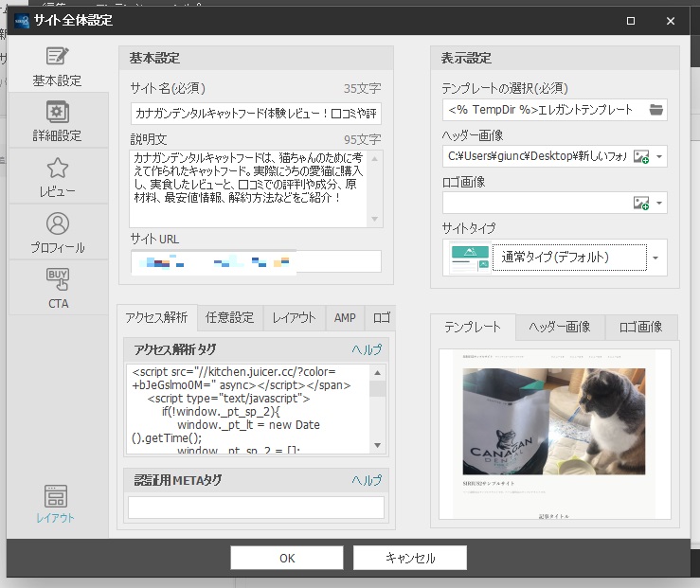Show the ヘッダー画像 preview tab
Screen dimensions: 700x588
[560, 327]
